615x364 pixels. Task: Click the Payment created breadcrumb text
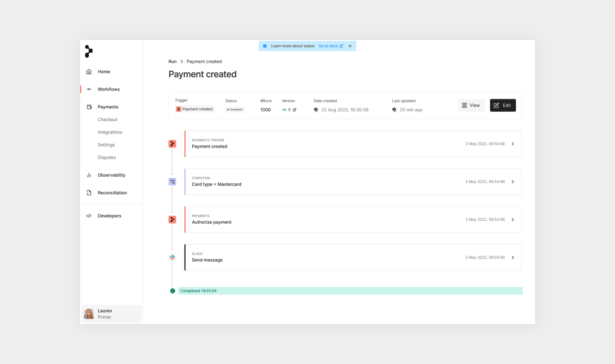pyautogui.click(x=204, y=62)
